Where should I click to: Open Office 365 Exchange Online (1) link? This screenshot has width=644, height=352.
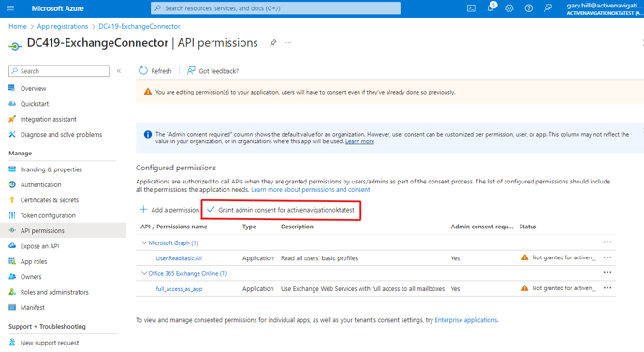[187, 273]
